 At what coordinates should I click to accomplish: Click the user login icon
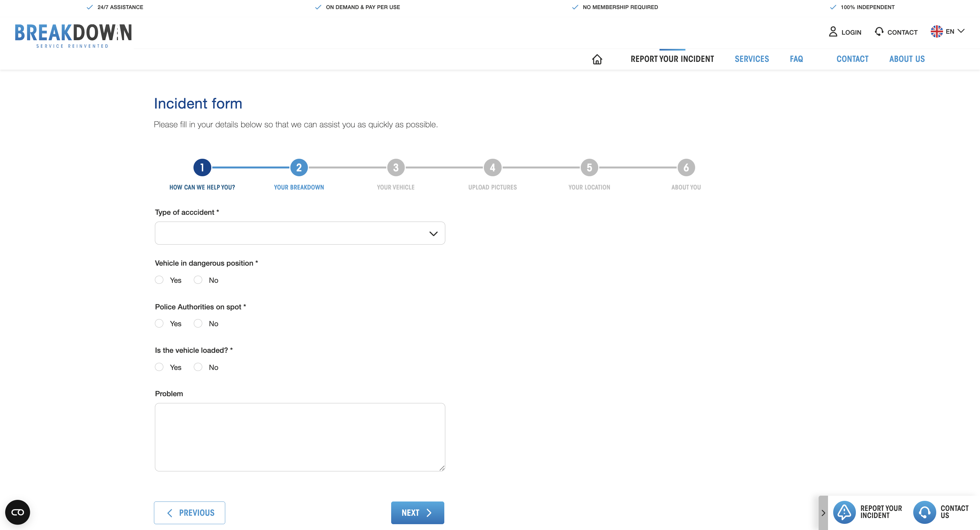833,31
